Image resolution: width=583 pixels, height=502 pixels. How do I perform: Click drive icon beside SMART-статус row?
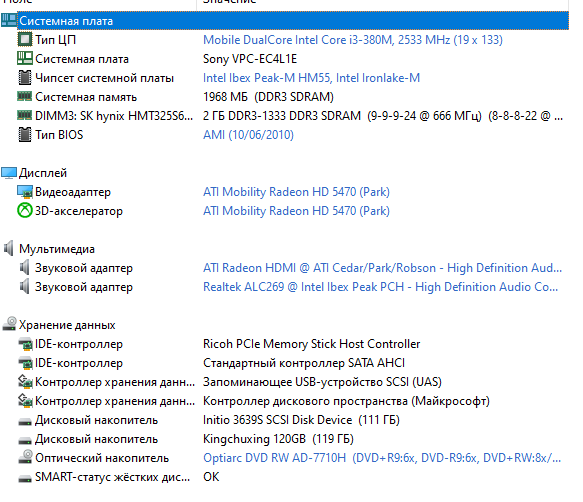[x=25, y=478]
